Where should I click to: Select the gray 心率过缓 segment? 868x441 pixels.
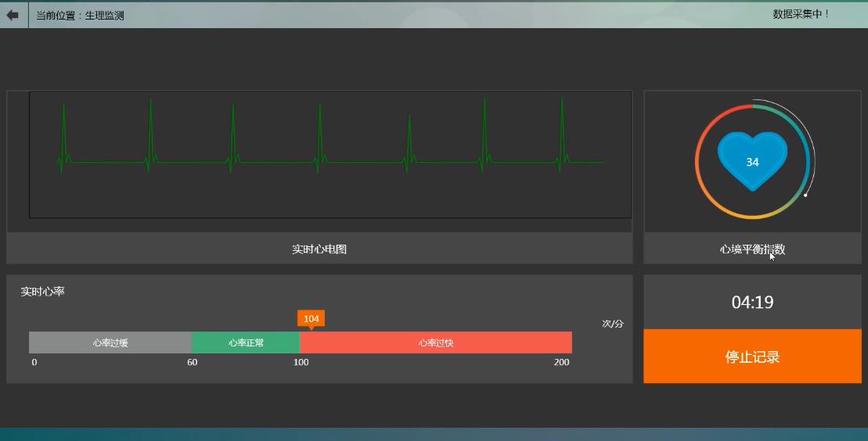click(110, 342)
